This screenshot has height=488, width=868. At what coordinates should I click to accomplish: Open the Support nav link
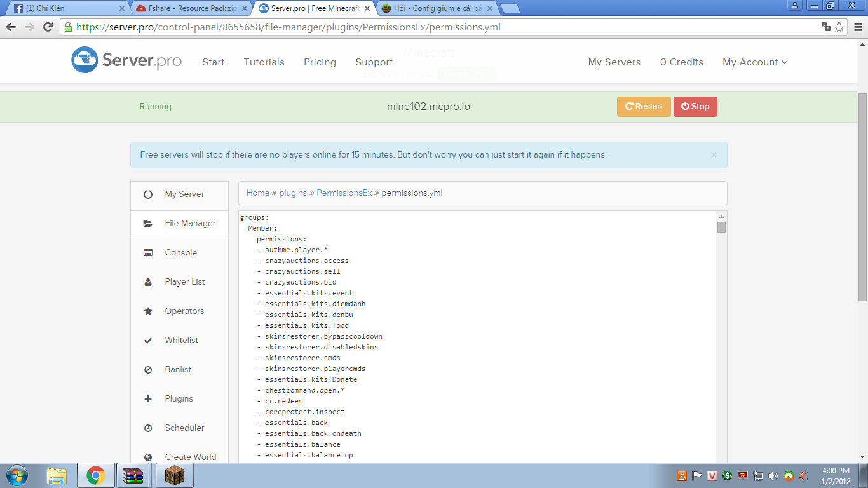tap(374, 62)
